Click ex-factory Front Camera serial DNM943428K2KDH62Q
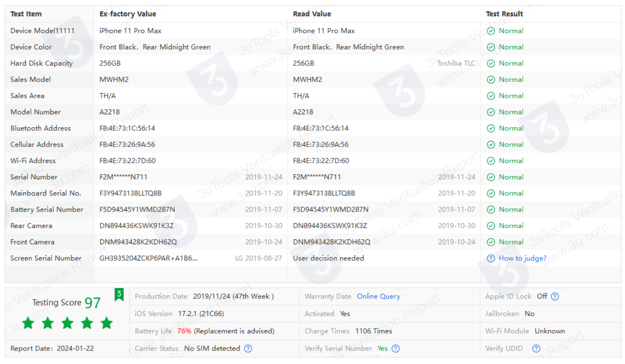The image size is (625, 364). click(138, 242)
